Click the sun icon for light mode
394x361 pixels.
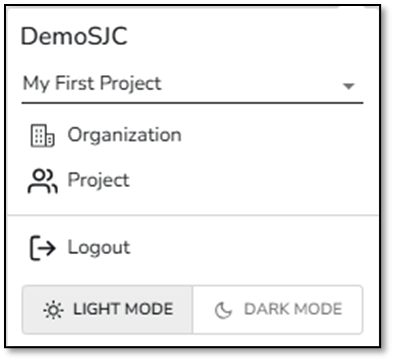53,310
